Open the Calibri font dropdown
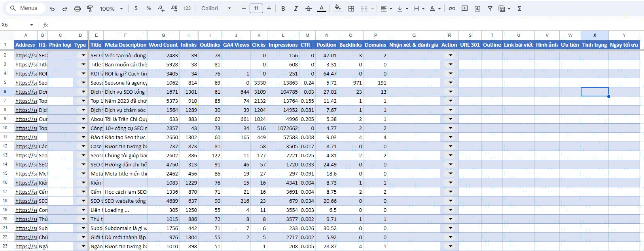Image resolution: width=644 pixels, height=251 pixels. (216, 8)
